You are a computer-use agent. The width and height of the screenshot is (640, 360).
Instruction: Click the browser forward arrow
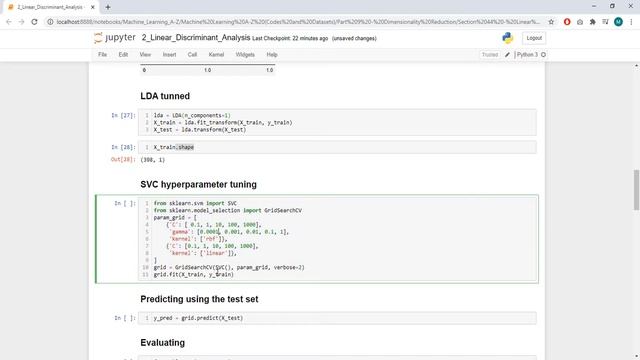click(22, 22)
